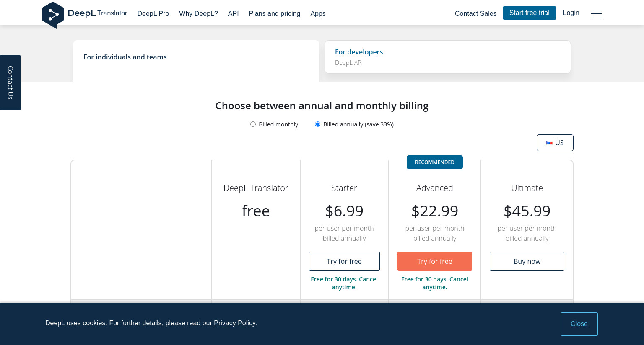
Task: Click the Login link
Action: click(571, 13)
